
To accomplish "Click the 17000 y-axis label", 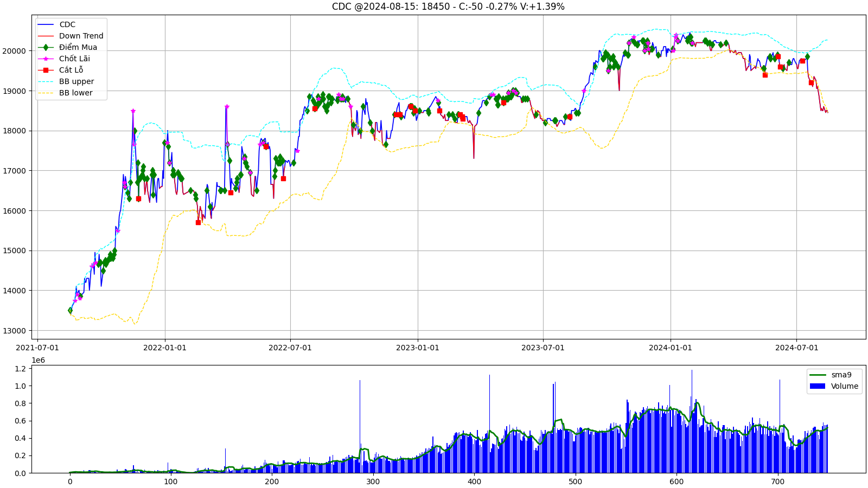I will tap(15, 171).
